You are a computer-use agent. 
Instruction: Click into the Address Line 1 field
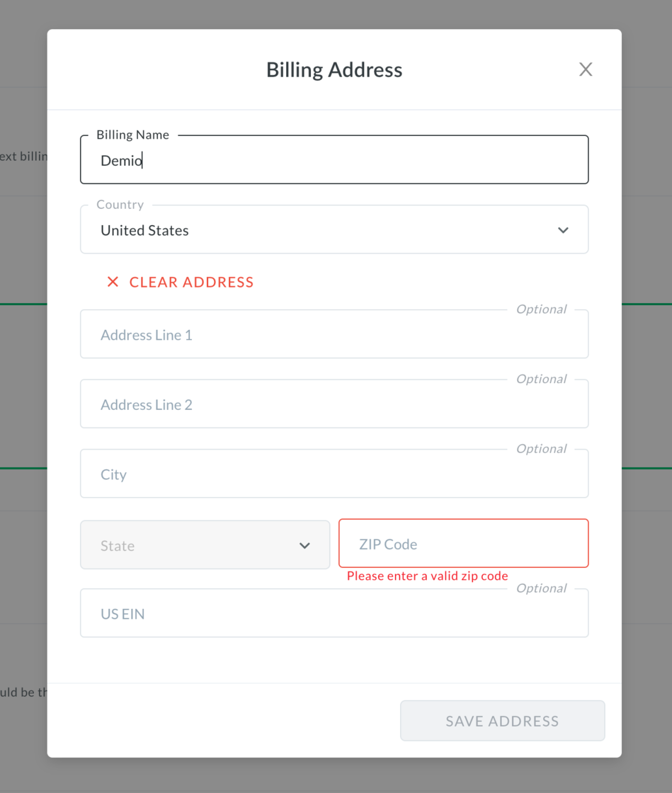pyautogui.click(x=334, y=335)
